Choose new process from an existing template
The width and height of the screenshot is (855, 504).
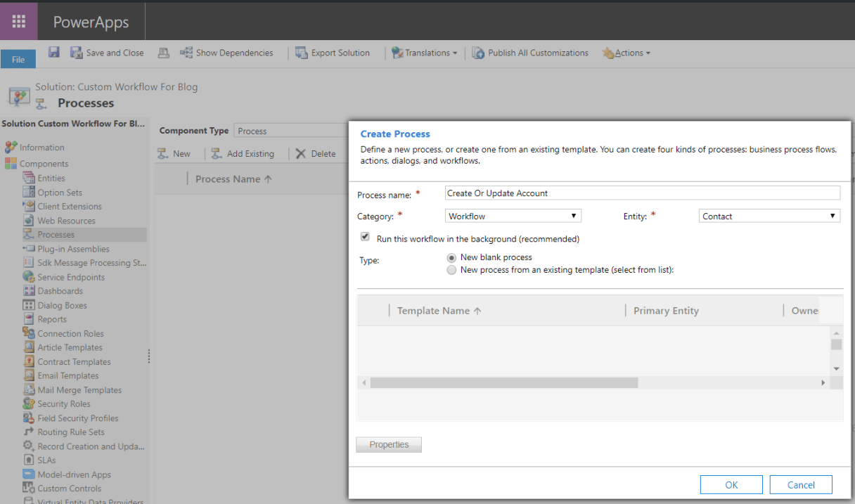[x=451, y=269]
